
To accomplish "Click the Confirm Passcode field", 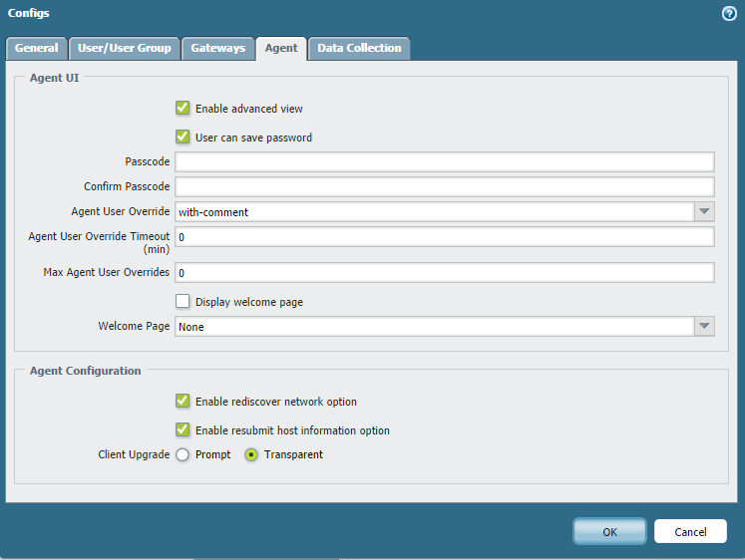I will pos(444,186).
